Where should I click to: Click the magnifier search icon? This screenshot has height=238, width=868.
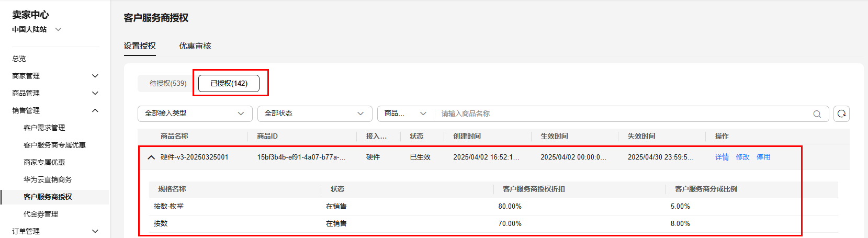(817, 114)
